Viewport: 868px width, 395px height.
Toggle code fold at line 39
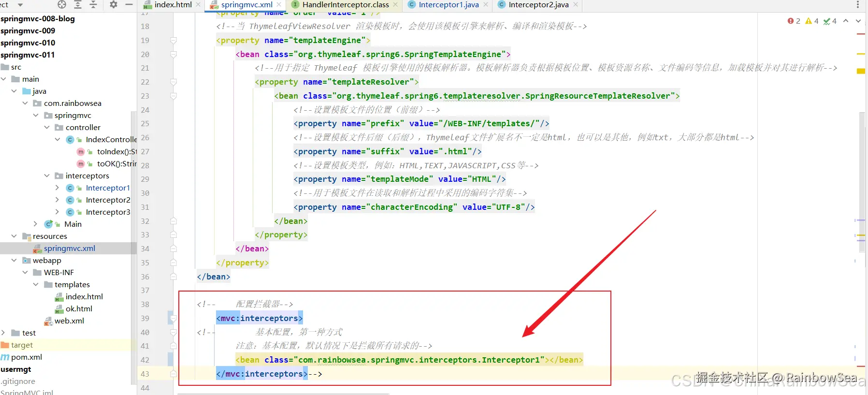174,319
